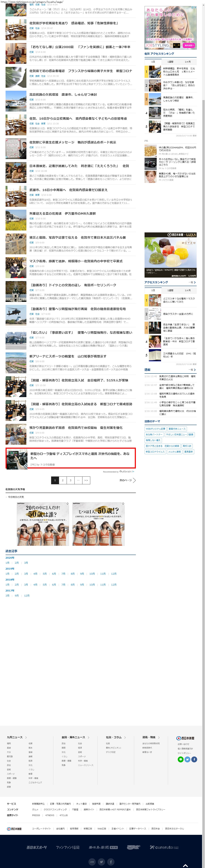Click the Facebook icon beside Twitter in footer
This screenshot has width=205, height=868.
point(194,759)
